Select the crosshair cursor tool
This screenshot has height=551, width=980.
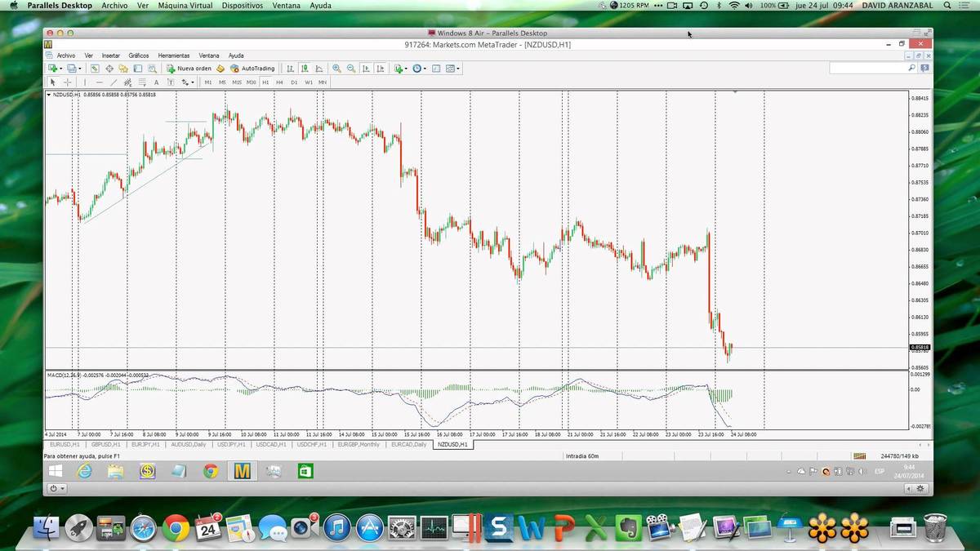point(68,82)
